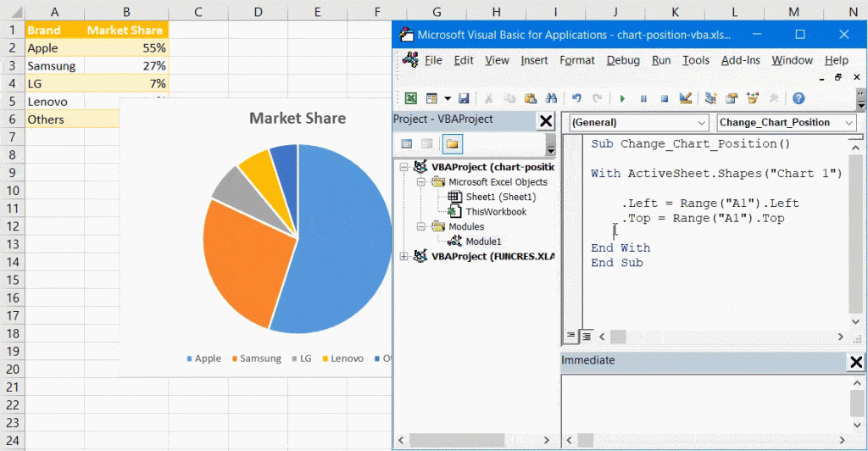Click the VBA application icon left of File
The height and width of the screenshot is (451, 868).
410,59
